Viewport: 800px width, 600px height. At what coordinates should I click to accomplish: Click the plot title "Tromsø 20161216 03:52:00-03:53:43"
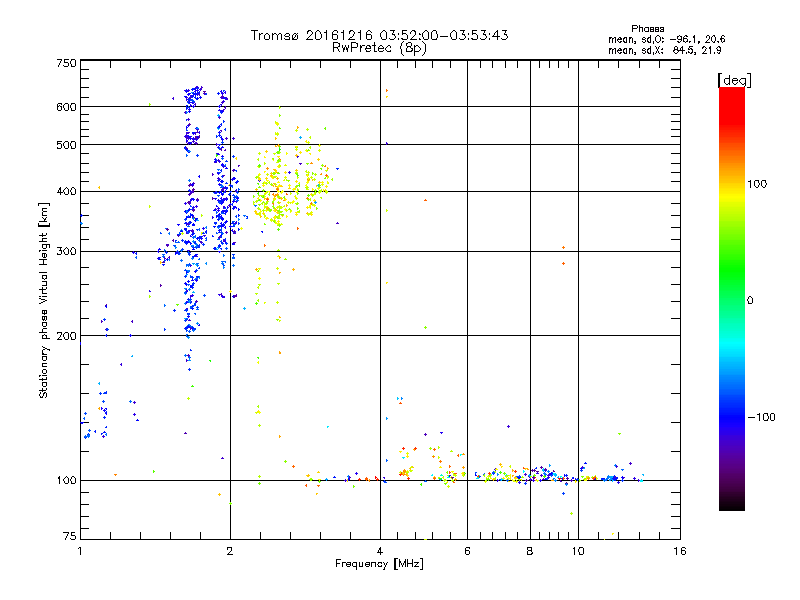click(379, 35)
